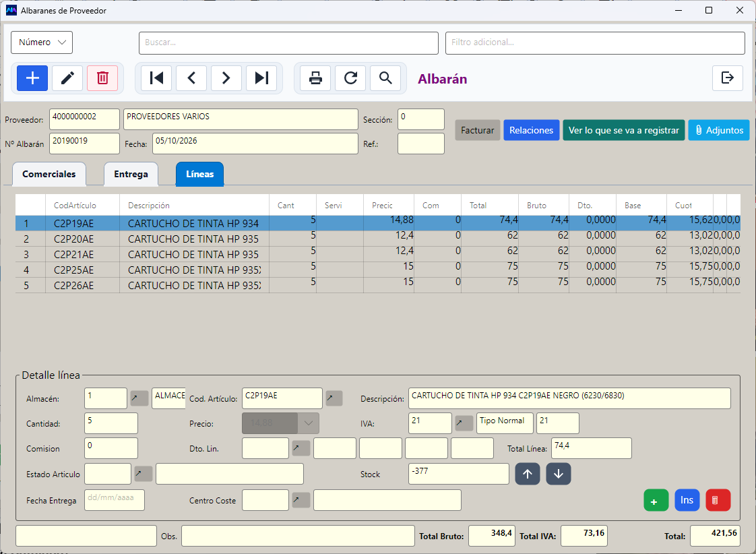Switch to the Entrega tab
756x554 pixels.
click(x=131, y=174)
